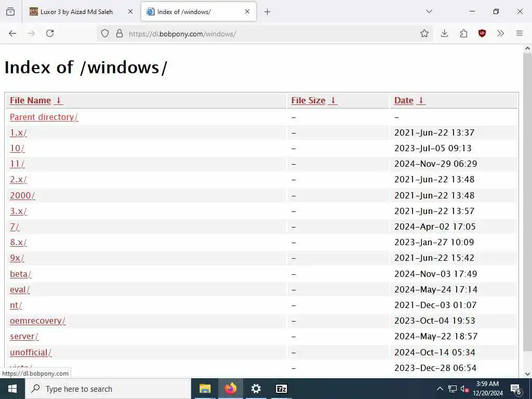This screenshot has height=399, width=532.
Task: Click the Forward arrow navigation button
Action: pyautogui.click(x=31, y=33)
